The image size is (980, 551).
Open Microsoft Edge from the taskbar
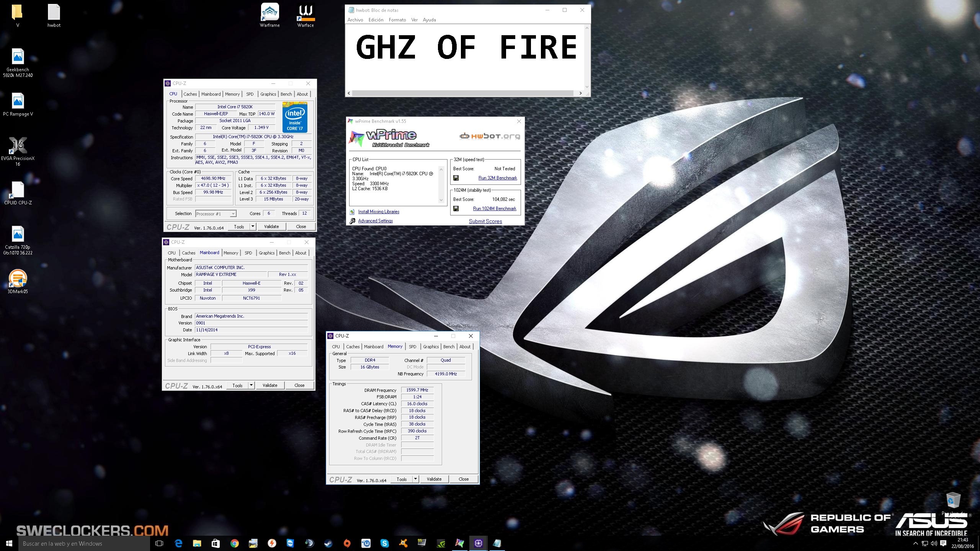pos(178,543)
